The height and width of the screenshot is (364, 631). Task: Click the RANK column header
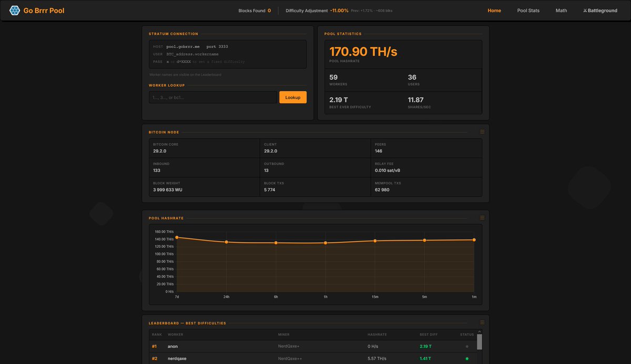(x=157, y=335)
